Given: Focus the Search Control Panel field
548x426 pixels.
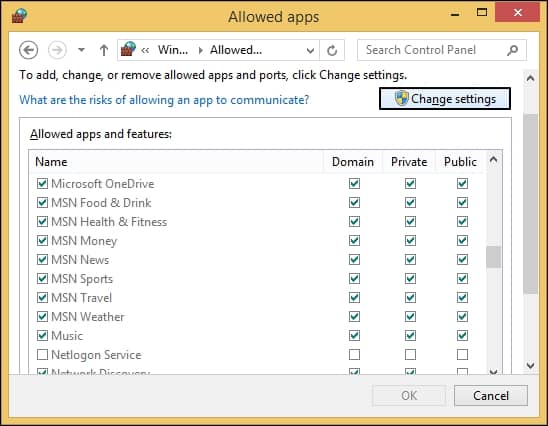Looking at the screenshot, I should click(442, 50).
